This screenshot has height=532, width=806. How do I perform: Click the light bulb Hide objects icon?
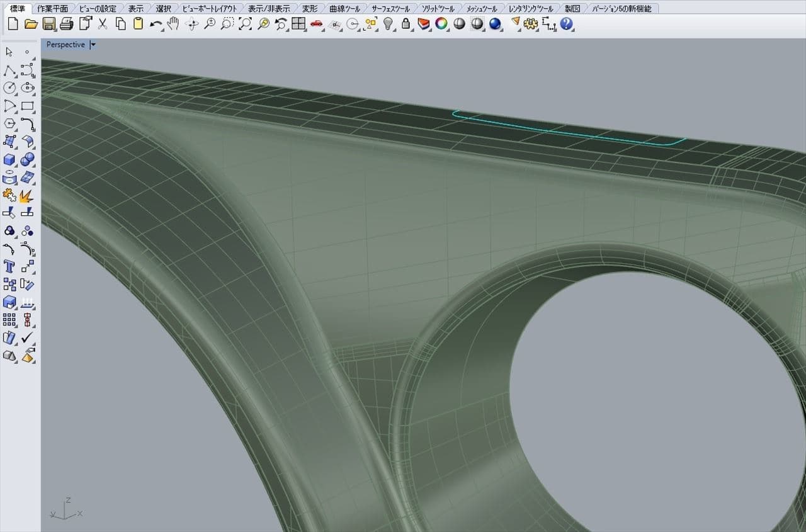tap(389, 24)
